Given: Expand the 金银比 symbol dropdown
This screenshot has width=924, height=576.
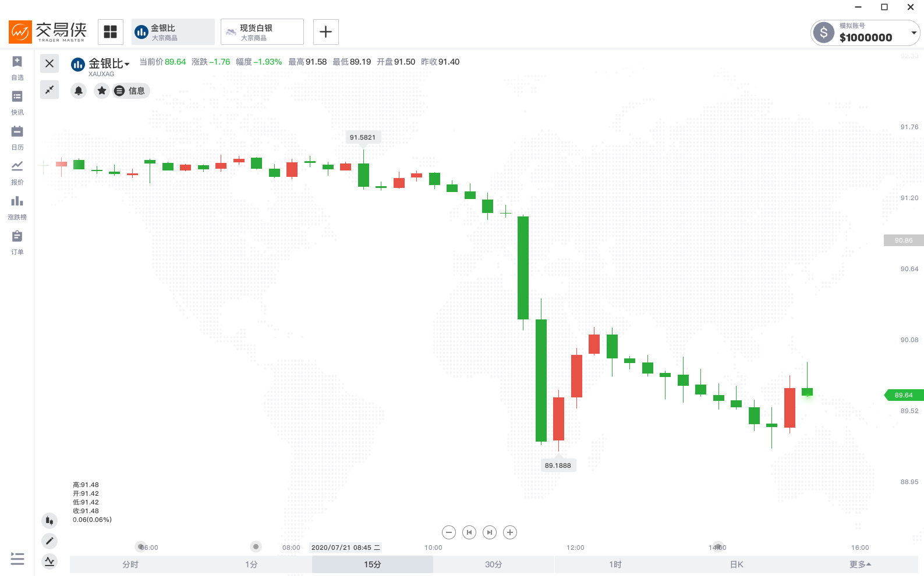Looking at the screenshot, I should click(x=127, y=64).
